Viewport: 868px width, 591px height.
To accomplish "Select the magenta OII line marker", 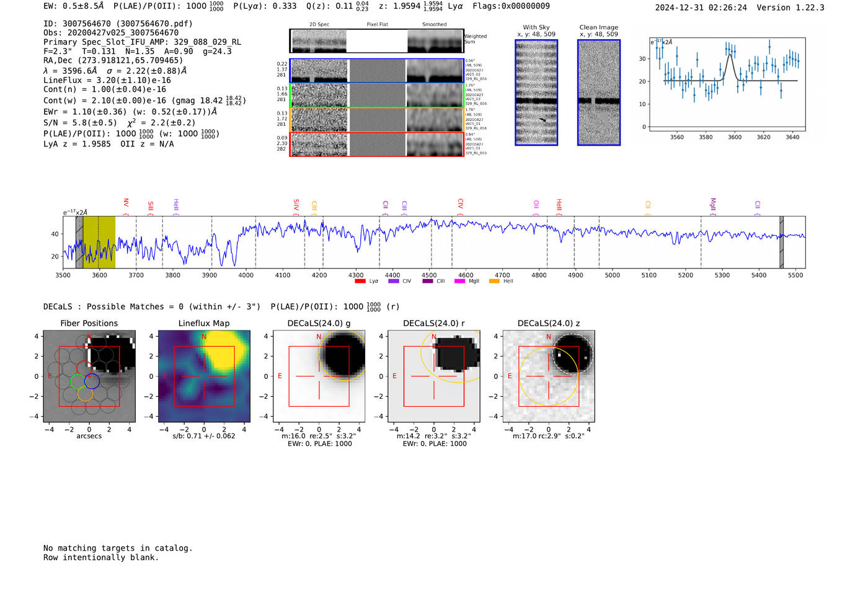I will pos(536,208).
